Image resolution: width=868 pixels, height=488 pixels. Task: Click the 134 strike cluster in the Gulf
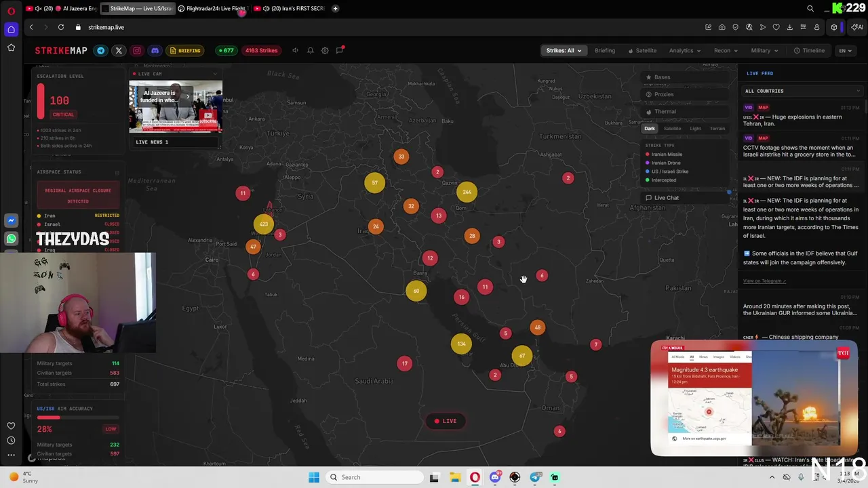point(461,344)
